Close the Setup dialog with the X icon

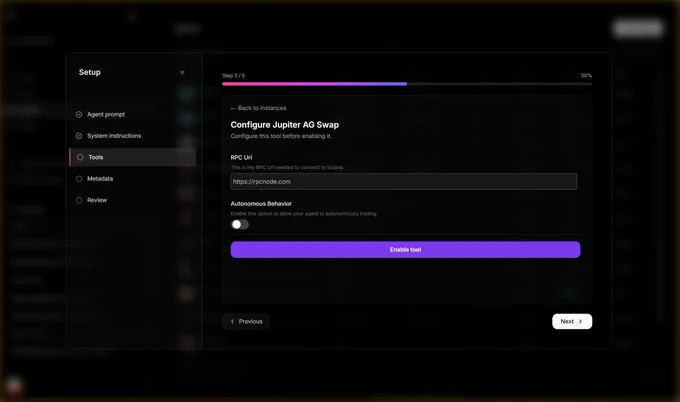click(x=182, y=72)
